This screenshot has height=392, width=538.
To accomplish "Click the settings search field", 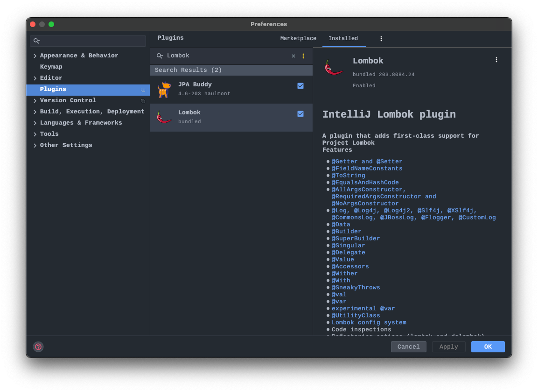I will (88, 41).
